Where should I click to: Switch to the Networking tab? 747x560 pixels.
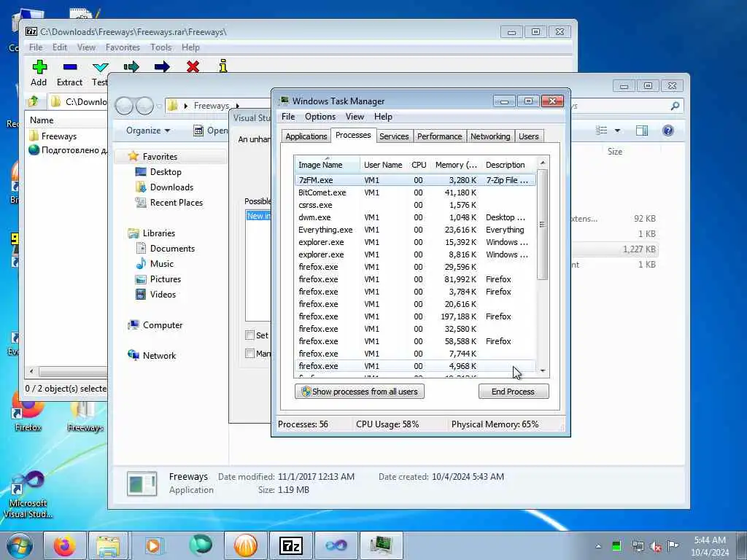coord(490,136)
